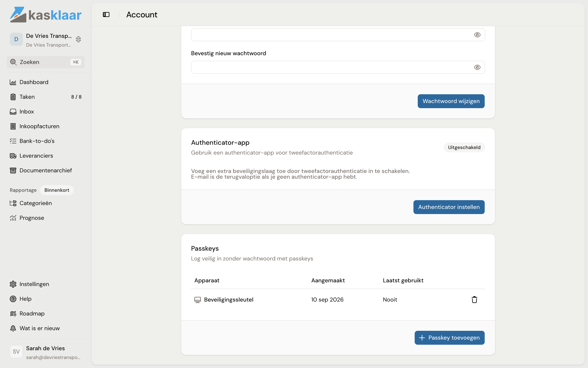Click the Bank-to-do's checklist icon
Screen dimensions: 588x368
13,141
